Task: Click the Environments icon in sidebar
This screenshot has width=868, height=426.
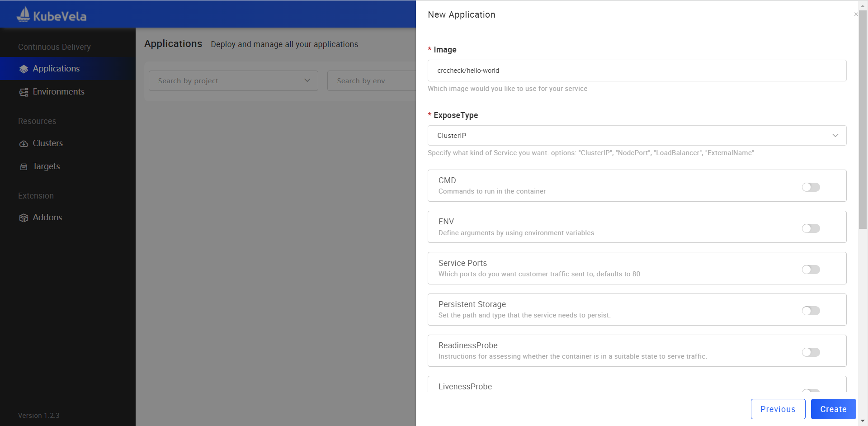Action: click(x=24, y=92)
